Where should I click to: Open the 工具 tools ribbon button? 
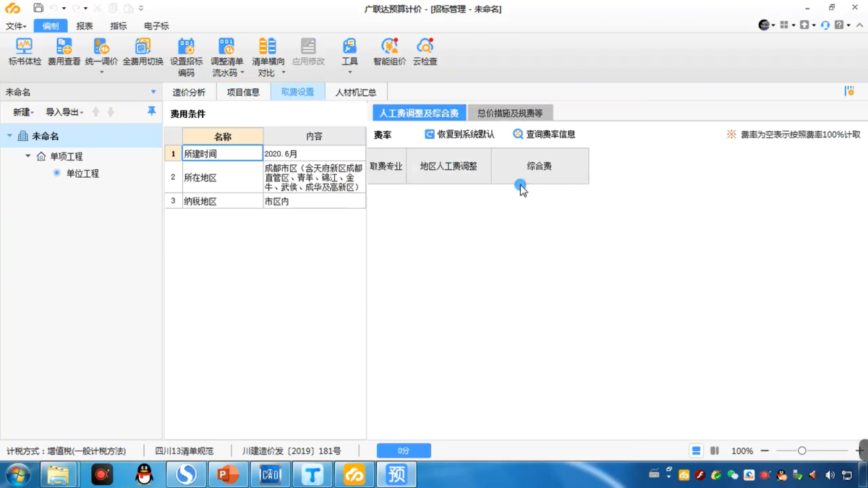point(349,55)
